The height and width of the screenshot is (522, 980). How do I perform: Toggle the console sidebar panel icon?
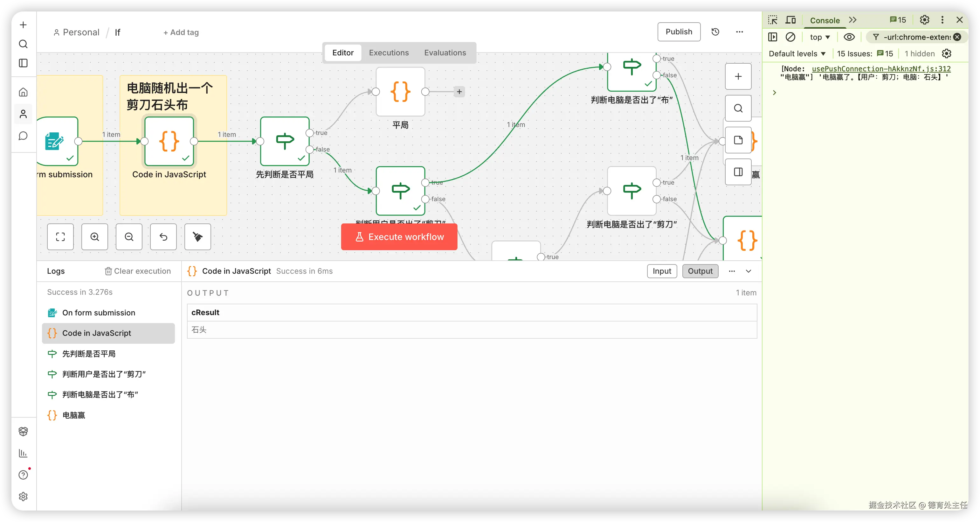[x=772, y=37]
